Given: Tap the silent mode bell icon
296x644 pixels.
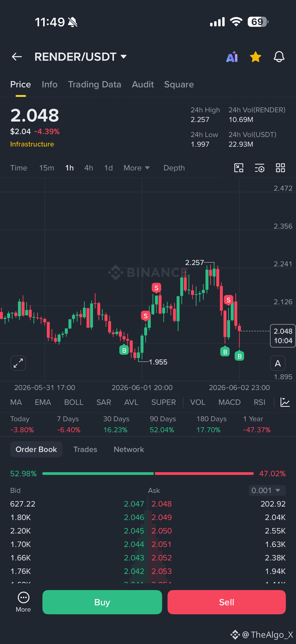Looking at the screenshot, I should point(73,22).
